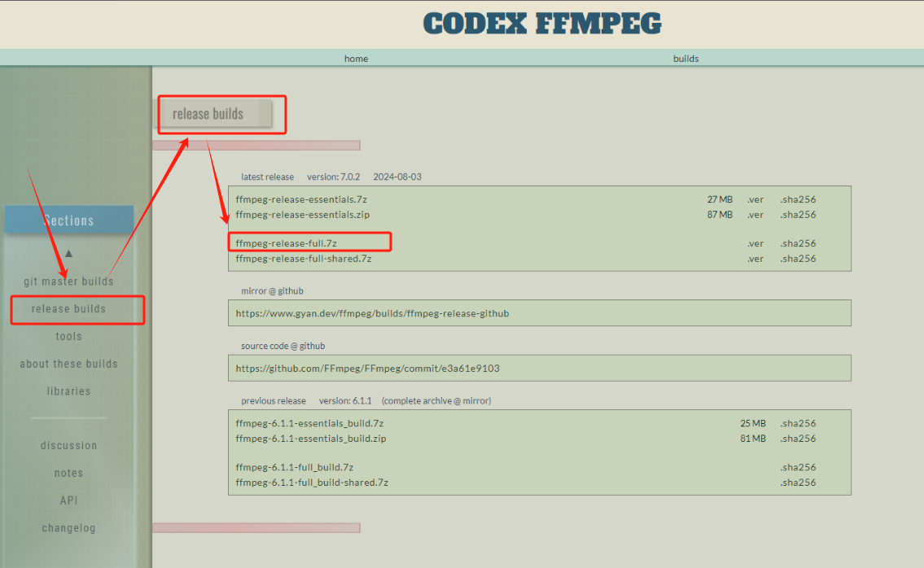Open the github release mirror URL
The height and width of the screenshot is (568, 924).
pos(373,312)
